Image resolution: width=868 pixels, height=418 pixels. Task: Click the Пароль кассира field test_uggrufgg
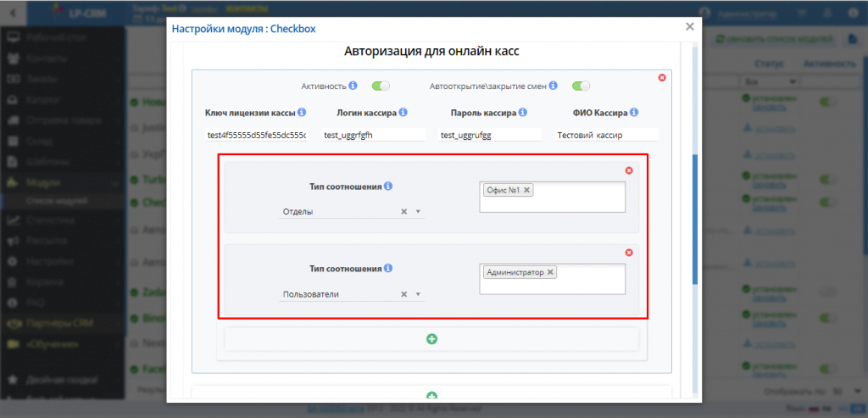click(x=490, y=135)
